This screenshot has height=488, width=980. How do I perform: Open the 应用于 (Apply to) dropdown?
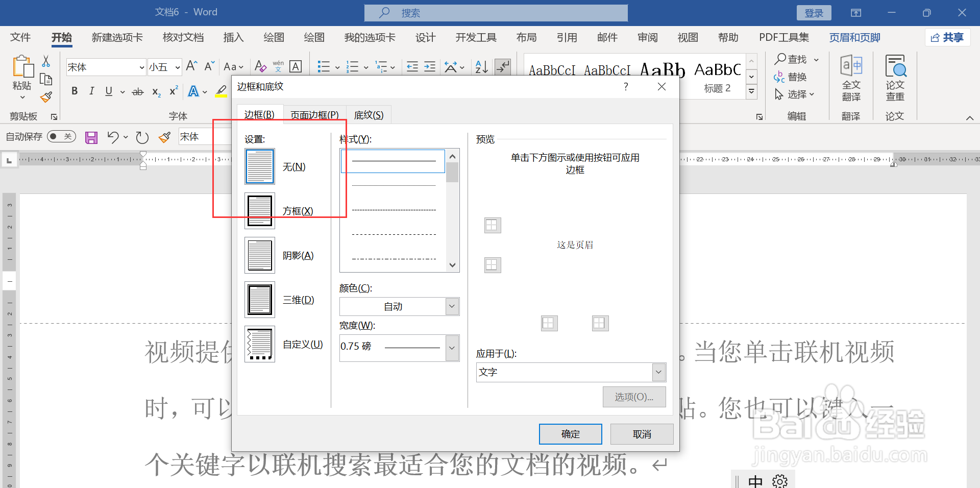pyautogui.click(x=659, y=372)
